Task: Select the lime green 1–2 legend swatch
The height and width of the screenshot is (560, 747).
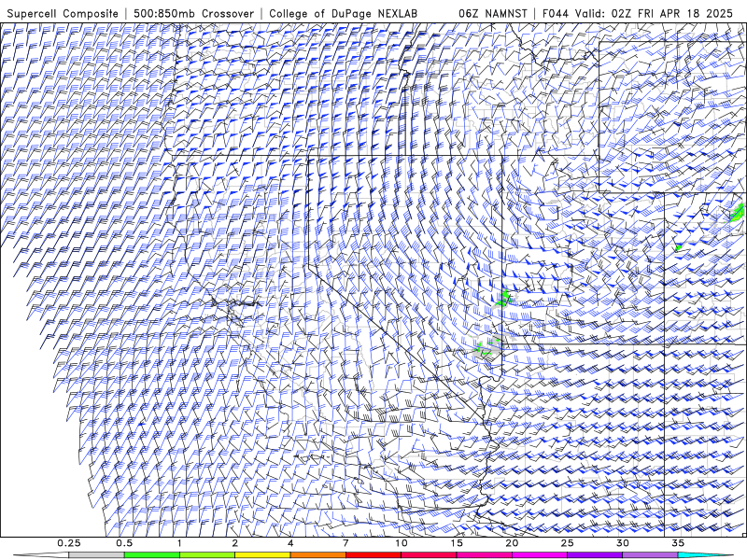Action: coord(207,555)
